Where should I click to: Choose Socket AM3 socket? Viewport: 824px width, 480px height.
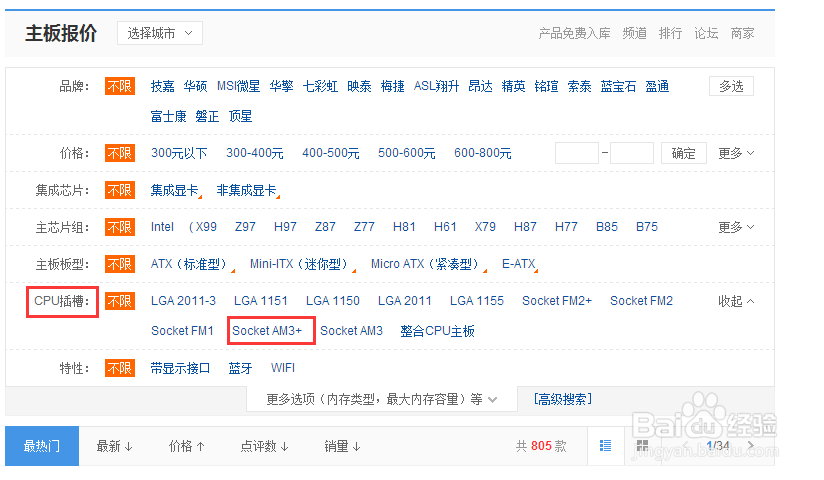pos(351,331)
